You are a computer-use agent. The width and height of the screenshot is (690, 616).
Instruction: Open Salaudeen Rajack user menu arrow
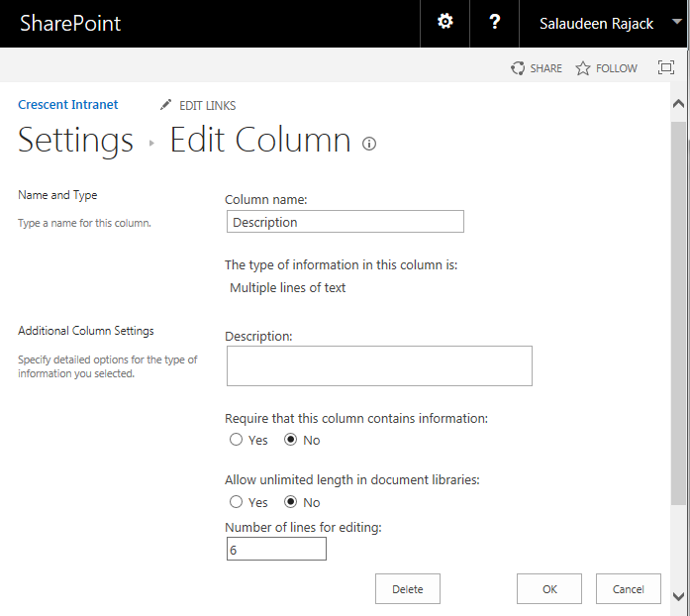coord(677,21)
